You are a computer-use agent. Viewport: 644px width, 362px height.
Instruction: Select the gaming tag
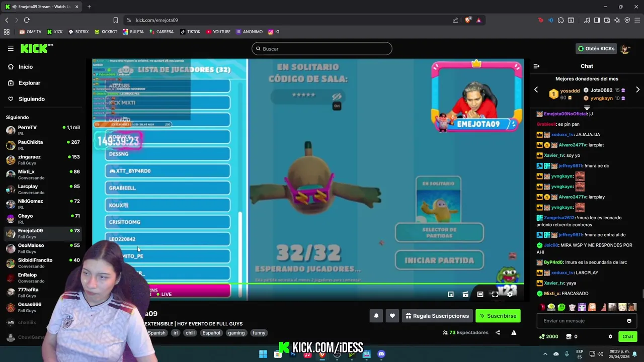(236, 333)
